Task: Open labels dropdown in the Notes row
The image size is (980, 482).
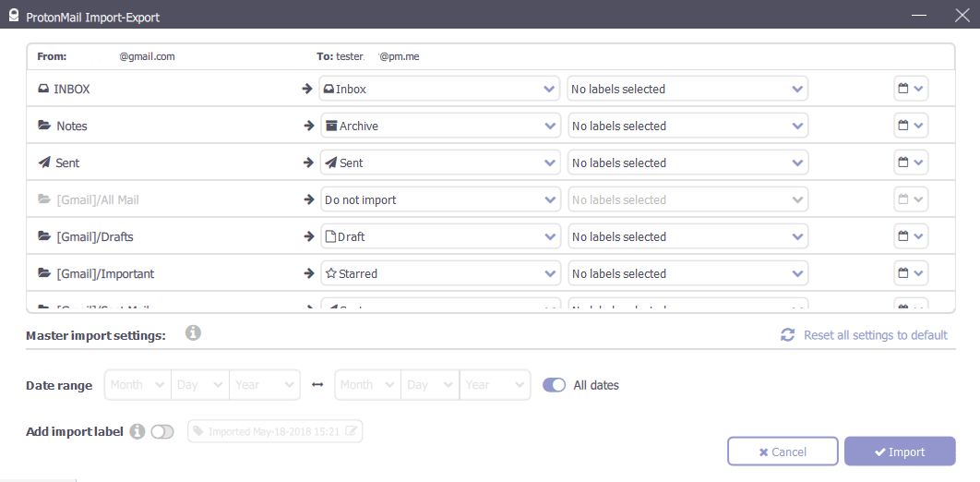Action: (x=688, y=126)
